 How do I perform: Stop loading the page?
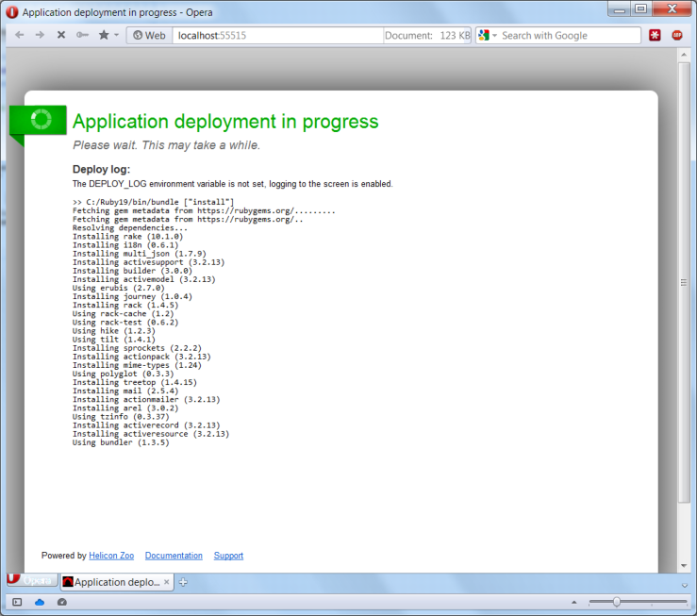[x=60, y=35]
